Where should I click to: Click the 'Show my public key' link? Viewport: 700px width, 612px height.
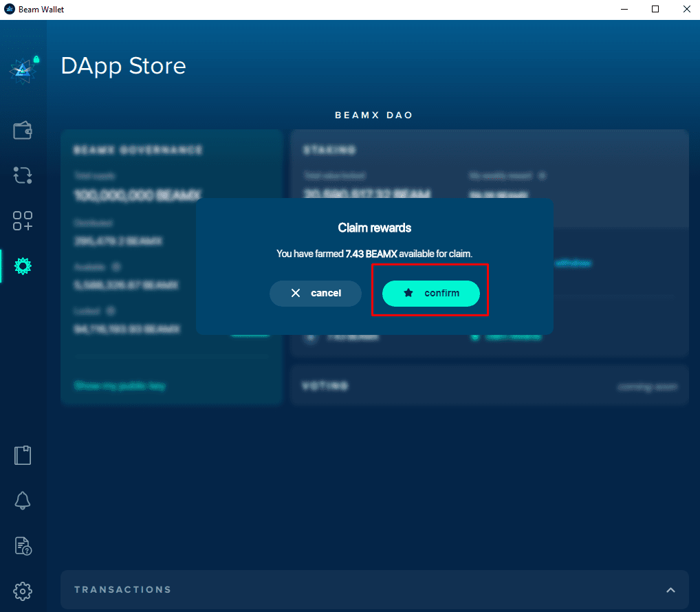click(120, 386)
